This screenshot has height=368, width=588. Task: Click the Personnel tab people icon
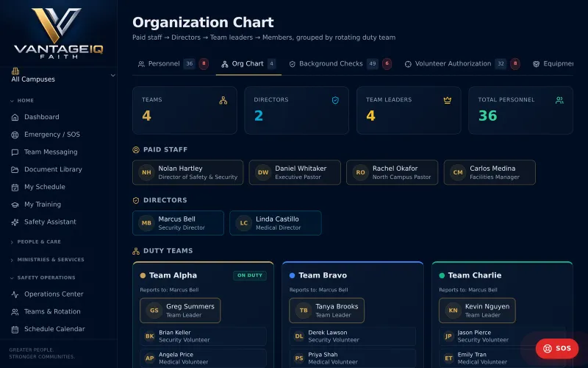coord(141,64)
